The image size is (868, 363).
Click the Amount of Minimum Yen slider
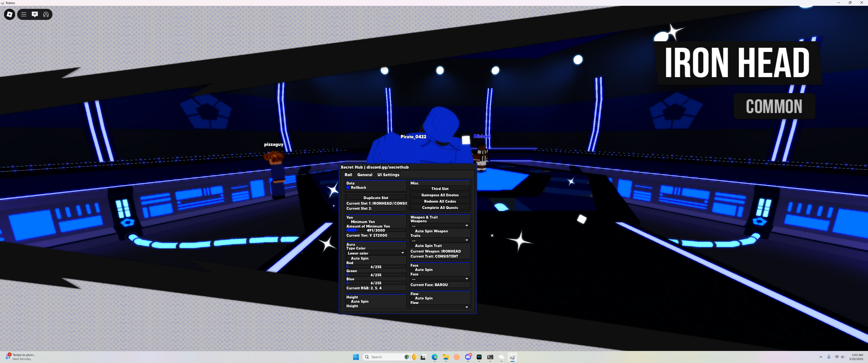376,230
